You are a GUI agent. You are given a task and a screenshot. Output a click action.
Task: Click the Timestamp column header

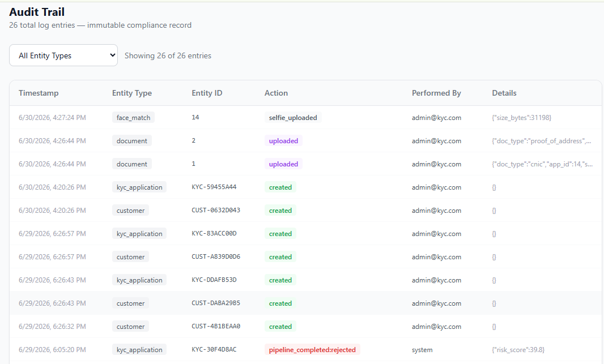pos(39,93)
